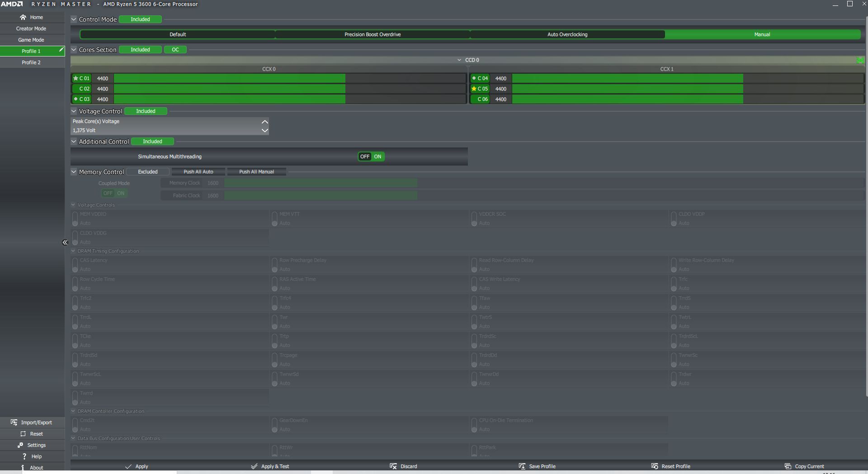Click the Import/Export icon
868x474 pixels.
pos(14,422)
